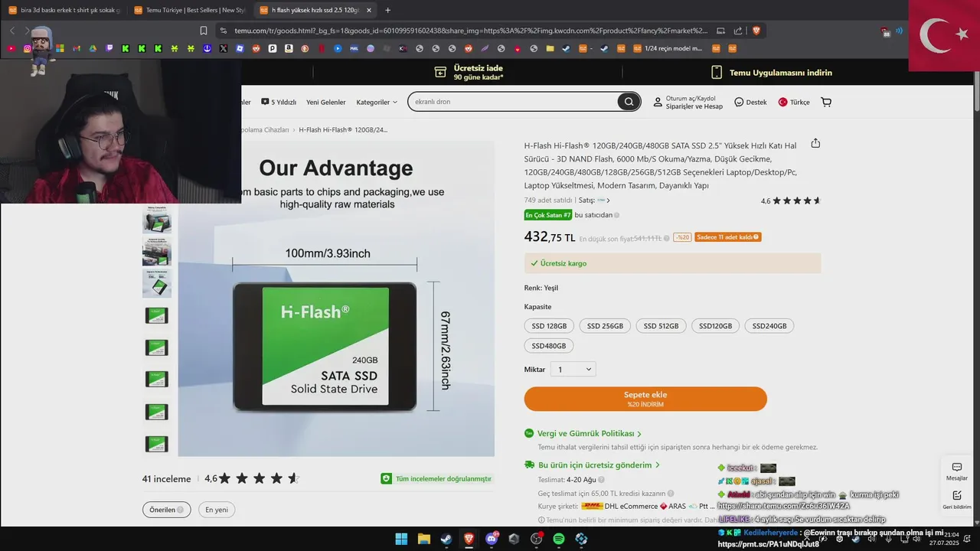Open Discord from the taskbar

pyautogui.click(x=492, y=539)
